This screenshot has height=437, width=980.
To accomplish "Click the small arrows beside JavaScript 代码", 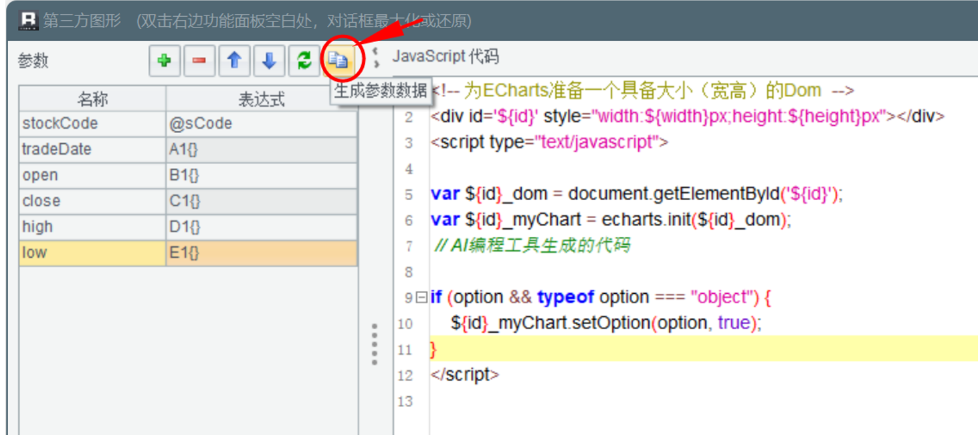I will (x=377, y=57).
